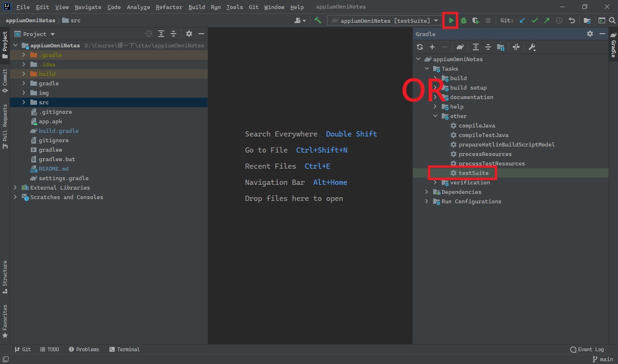Screen dimensions: 618x364
Task: Hide the Project tool window
Action: click(x=201, y=34)
